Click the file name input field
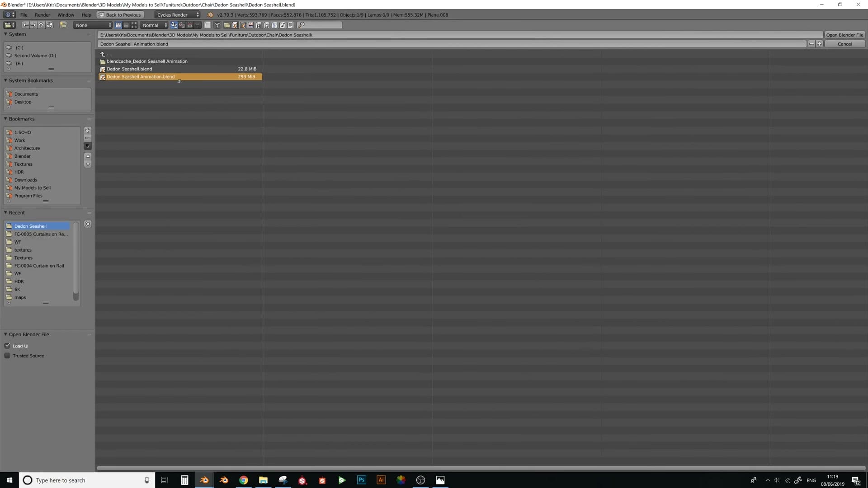The height and width of the screenshot is (488, 868). tap(452, 44)
